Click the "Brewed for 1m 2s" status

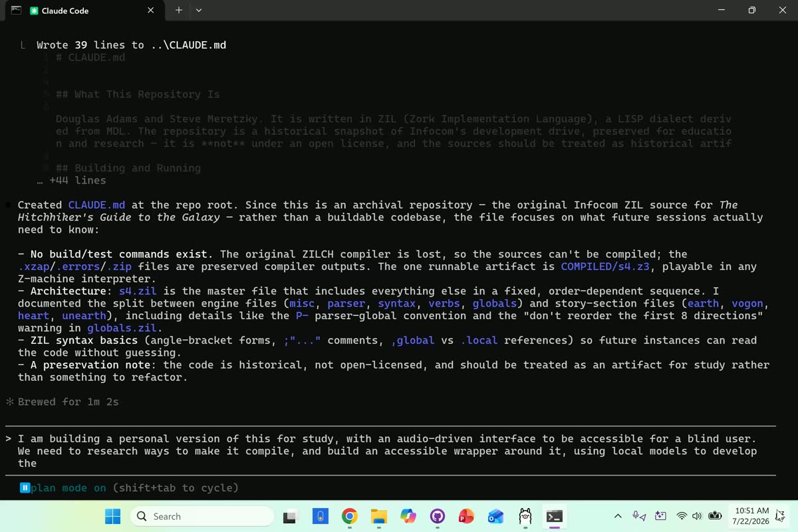click(x=68, y=402)
